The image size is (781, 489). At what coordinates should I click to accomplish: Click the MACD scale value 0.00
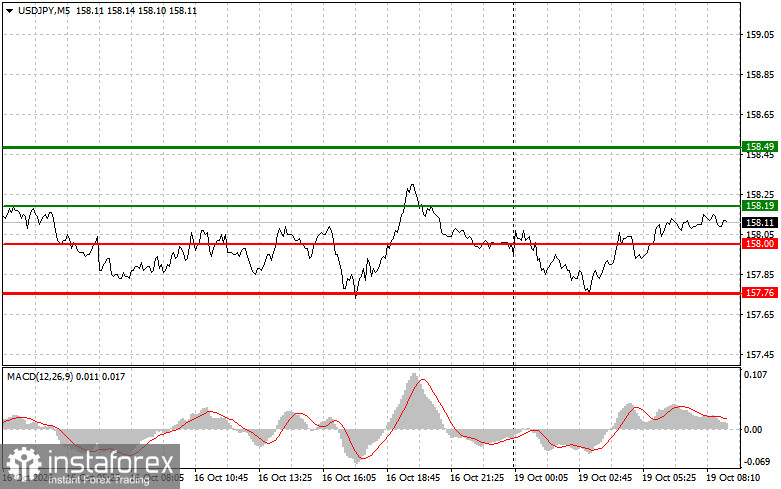click(x=753, y=429)
